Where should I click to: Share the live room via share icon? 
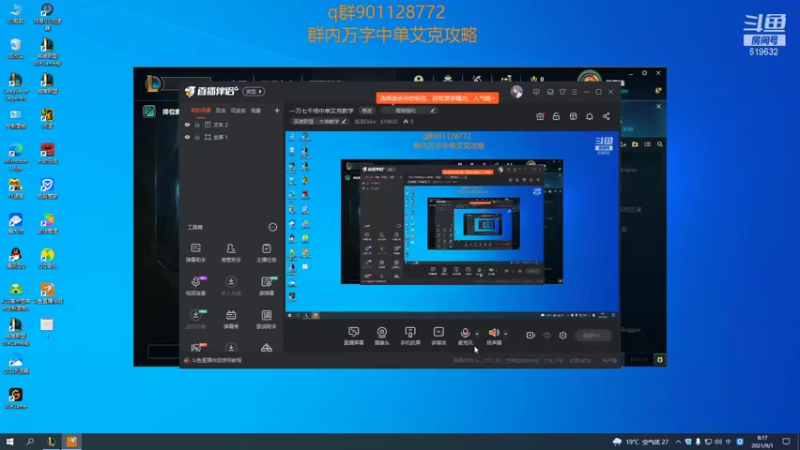606,116
